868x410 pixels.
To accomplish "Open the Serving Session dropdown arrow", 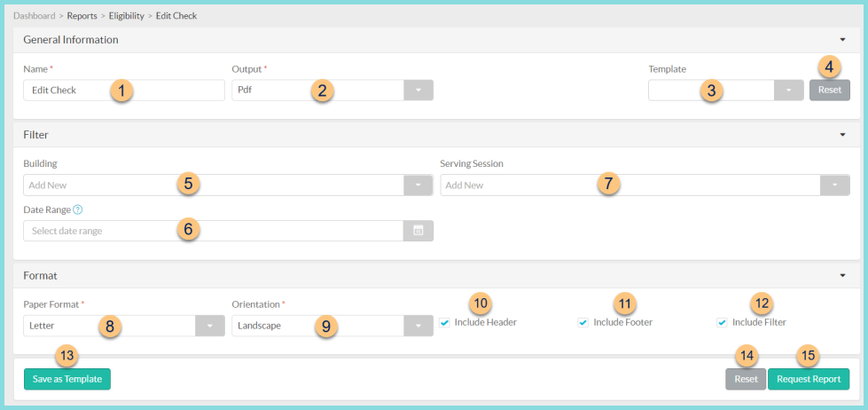I will (835, 185).
